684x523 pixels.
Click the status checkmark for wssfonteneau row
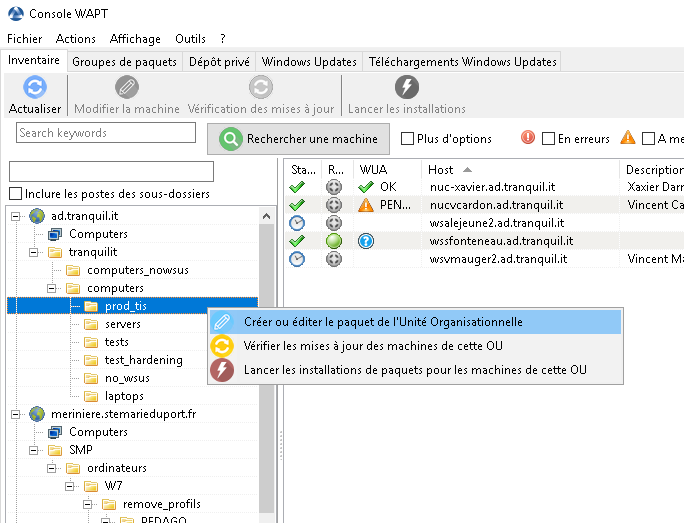[297, 241]
